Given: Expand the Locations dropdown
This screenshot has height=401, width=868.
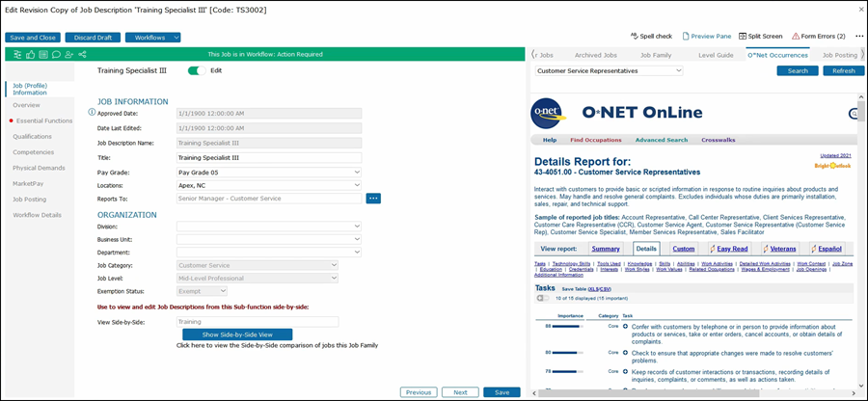Looking at the screenshot, I should (268, 185).
